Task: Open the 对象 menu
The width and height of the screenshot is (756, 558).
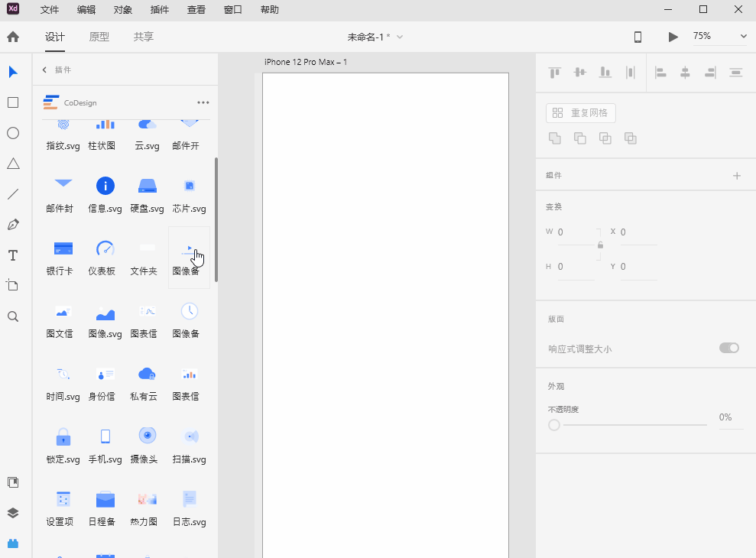Action: tap(123, 10)
